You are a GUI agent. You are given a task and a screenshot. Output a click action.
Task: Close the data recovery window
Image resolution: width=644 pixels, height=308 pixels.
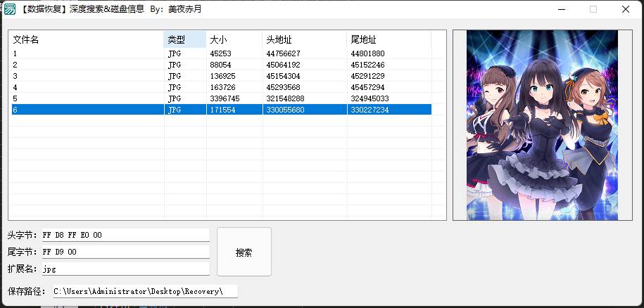click(626, 9)
